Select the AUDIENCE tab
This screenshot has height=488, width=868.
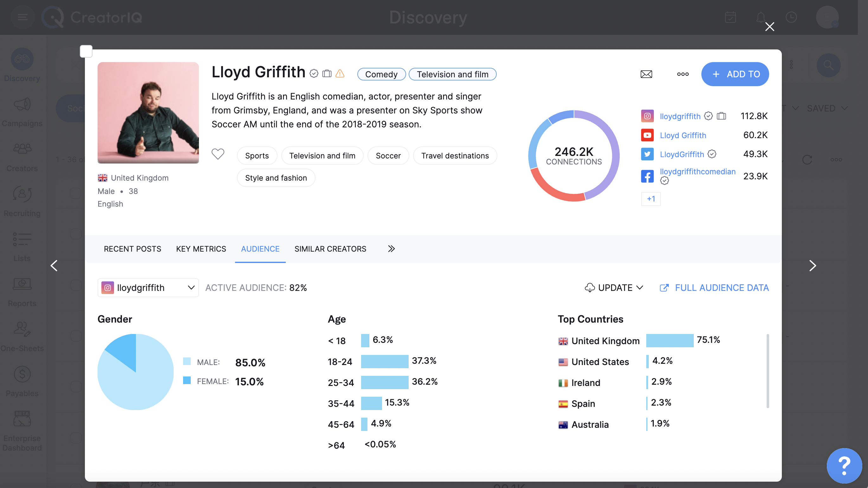(x=260, y=249)
